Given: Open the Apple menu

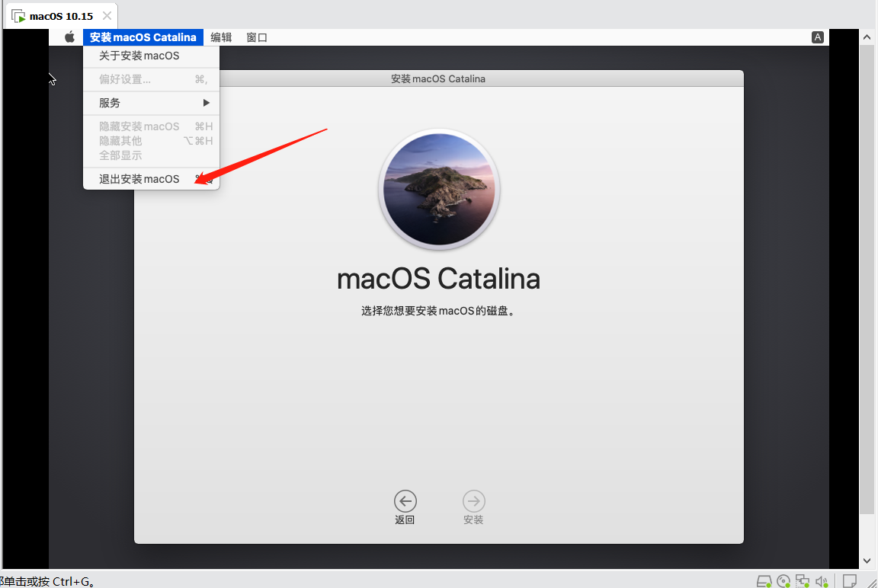Looking at the screenshot, I should click(x=69, y=37).
